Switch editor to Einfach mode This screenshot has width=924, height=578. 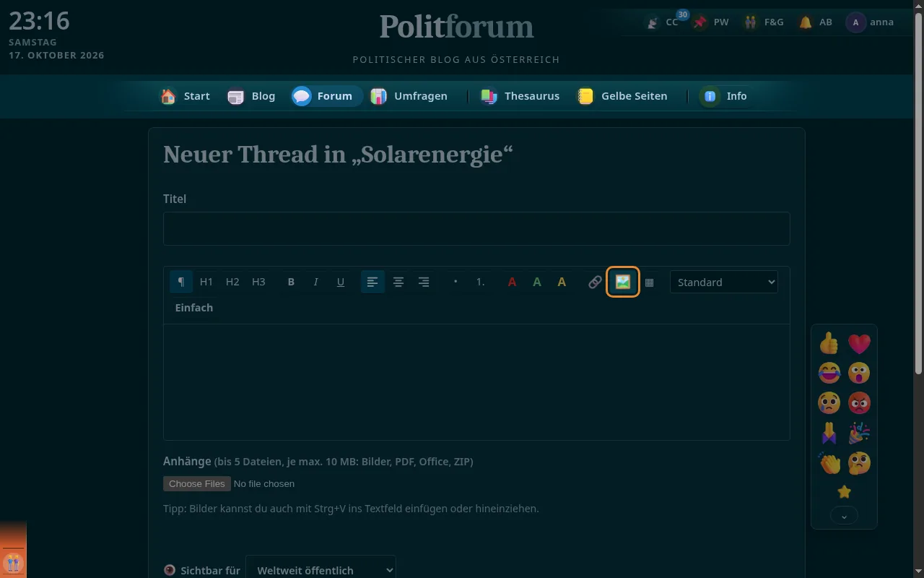coord(194,308)
